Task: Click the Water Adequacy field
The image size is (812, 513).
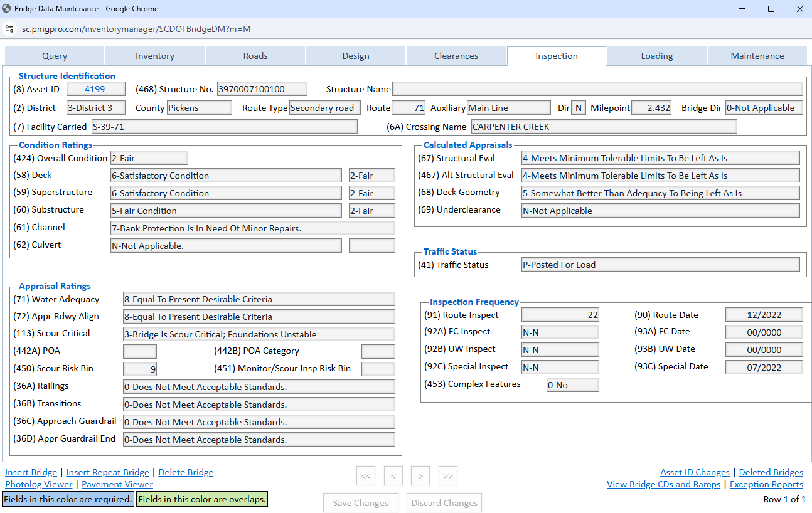Action: [259, 299]
